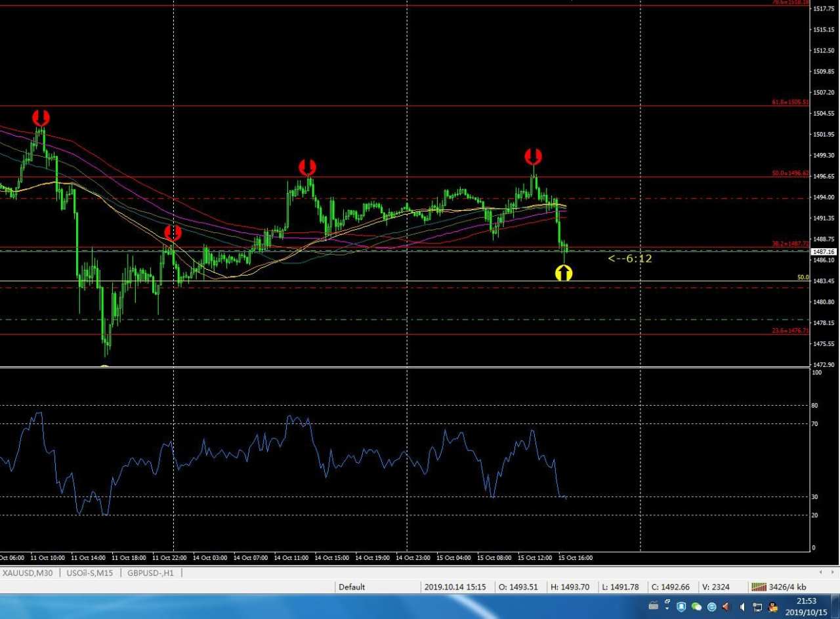Viewport: 840px width, 619px height.
Task: Click the V: 2324 volume field
Action: point(715,587)
